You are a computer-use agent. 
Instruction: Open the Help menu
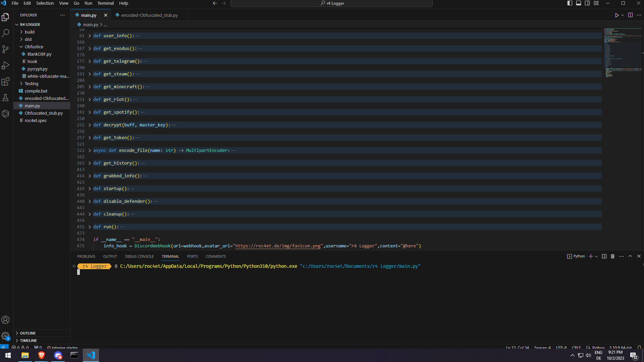(x=123, y=3)
